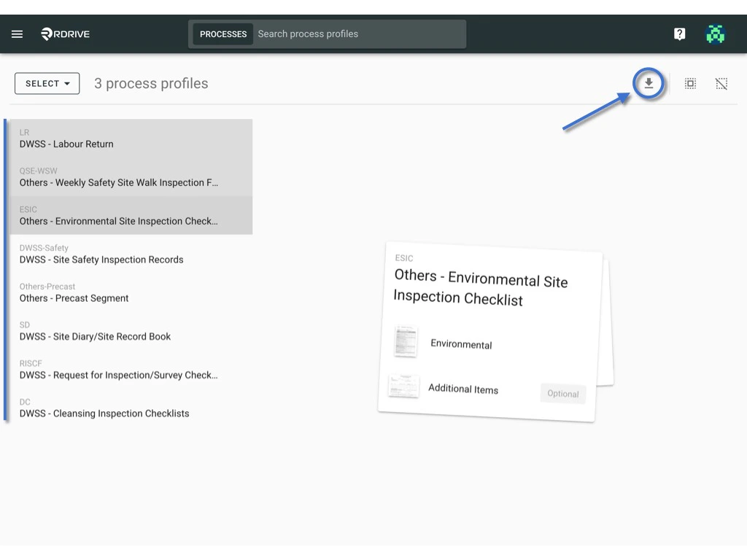Open the user avatar menu
The height and width of the screenshot is (560, 747).
716,34
